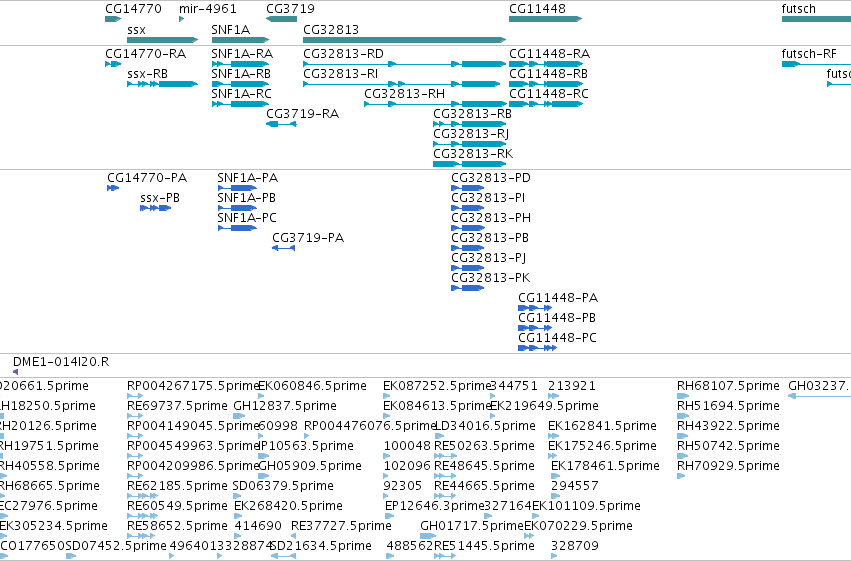Screen dimensions: 851x561
Task: Click the futsch gene label
Action: [798, 9]
